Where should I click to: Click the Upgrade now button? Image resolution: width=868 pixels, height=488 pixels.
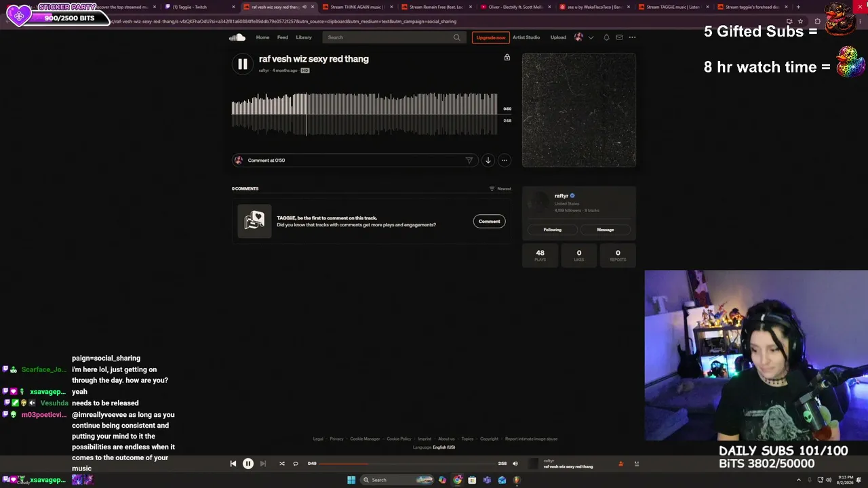pos(491,37)
